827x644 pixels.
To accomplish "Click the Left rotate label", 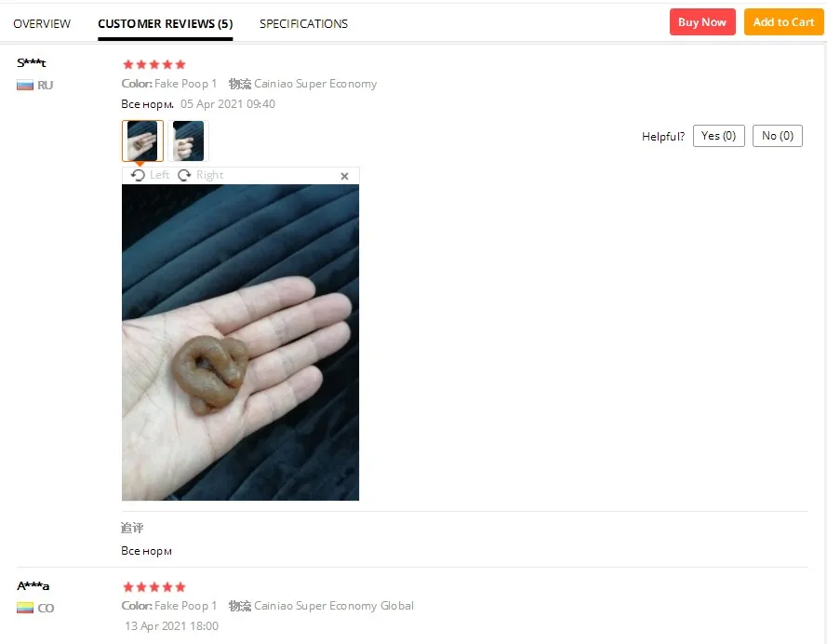I will tap(159, 175).
